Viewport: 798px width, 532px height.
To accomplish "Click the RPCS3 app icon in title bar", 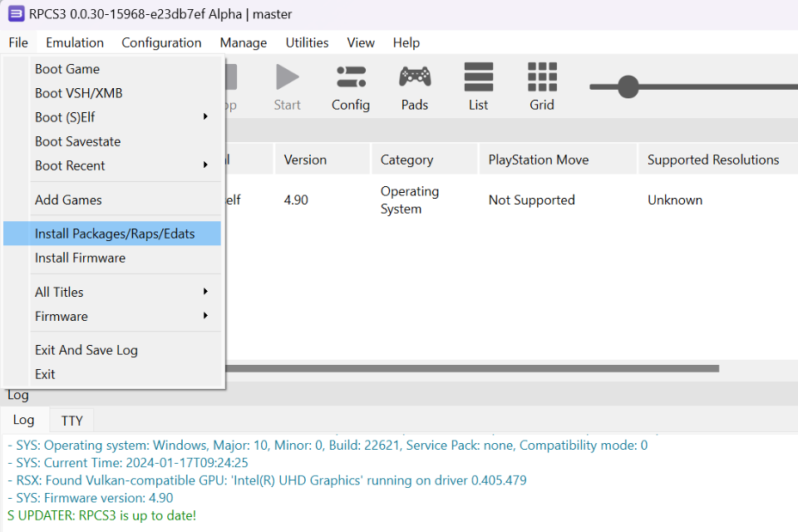I will (17, 14).
